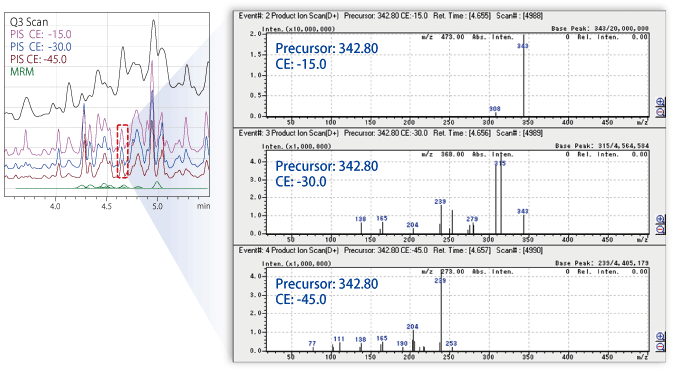Screen dimensions: 675x370
Task: Click the 'Event#: 2 Product Ion Scan(D+)' header
Action: pyautogui.click(x=288, y=16)
